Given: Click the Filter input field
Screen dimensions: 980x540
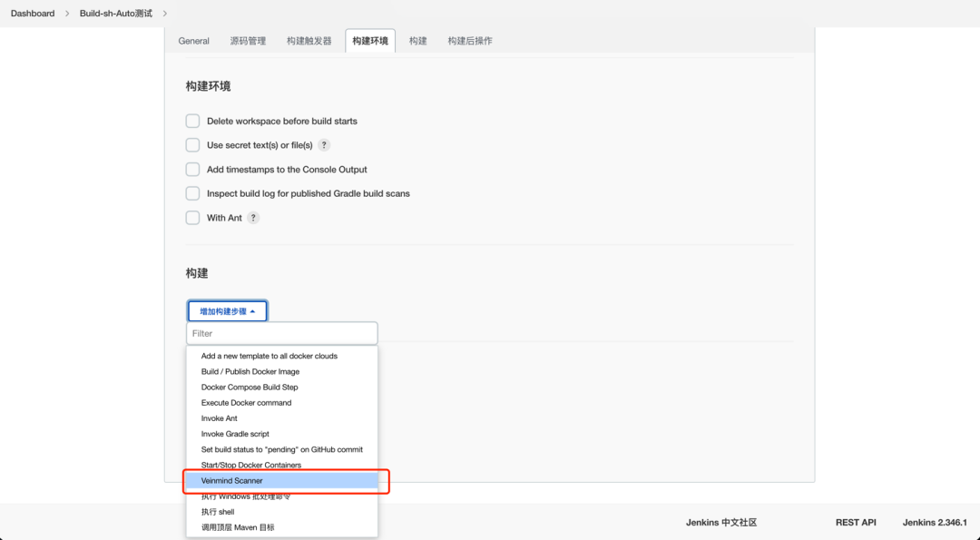Looking at the screenshot, I should click(281, 333).
